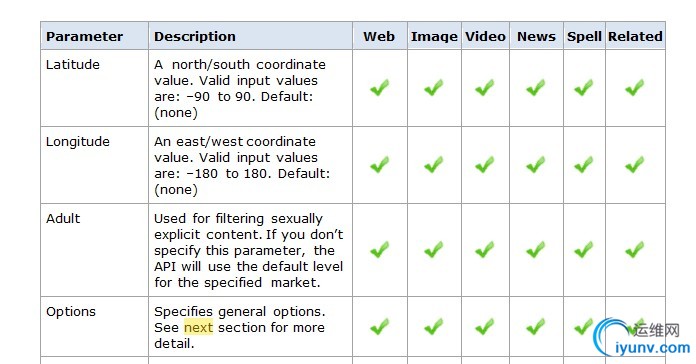Select the Parameter column header
This screenshot has height=364, width=696.
pyautogui.click(x=95, y=36)
